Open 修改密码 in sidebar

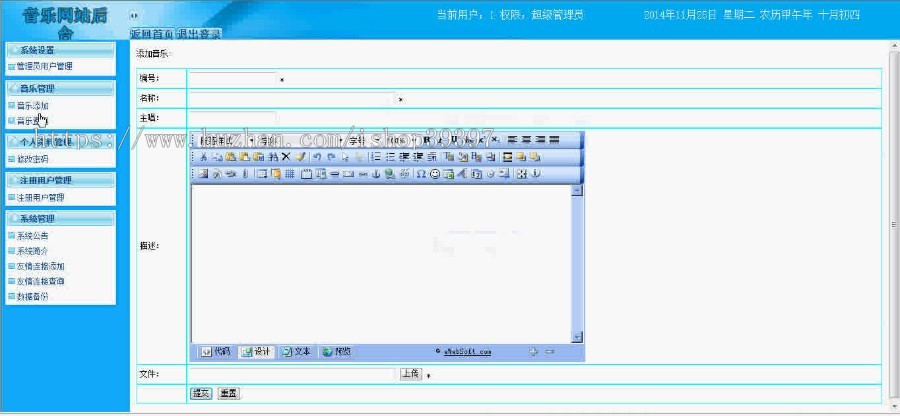click(33, 159)
